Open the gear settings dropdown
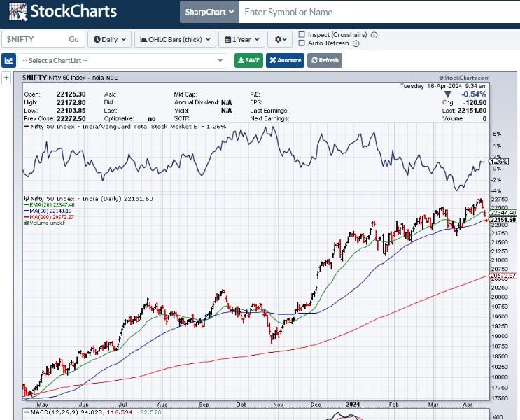Viewport: 520px width, 420px height. pyautogui.click(x=280, y=39)
